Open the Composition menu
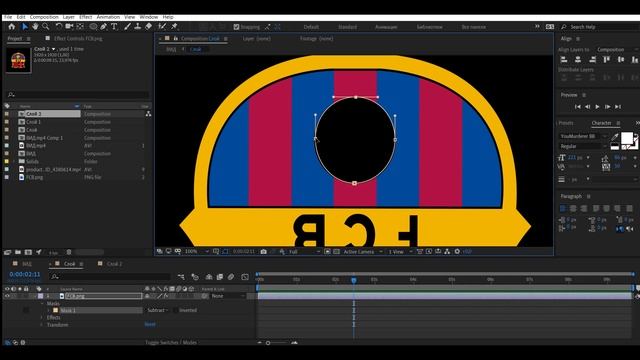Screen dimensions: 640x360 (x=44, y=17)
